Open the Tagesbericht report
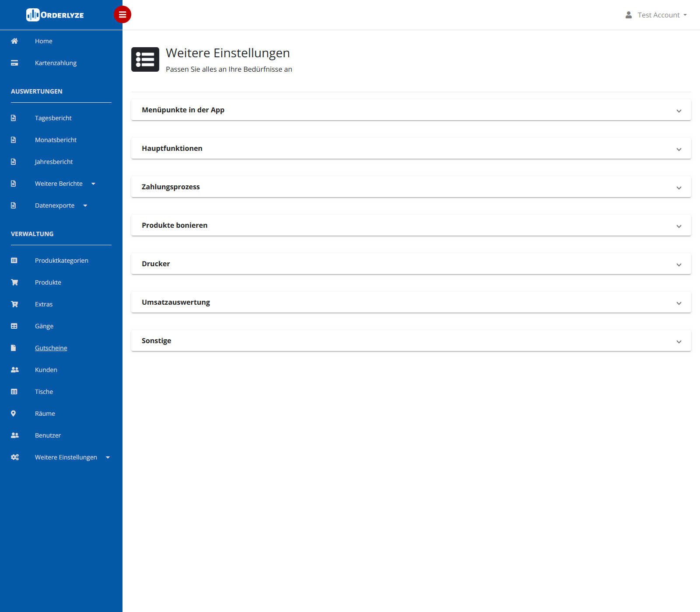Screen dimensions: 700x612 tap(53, 118)
